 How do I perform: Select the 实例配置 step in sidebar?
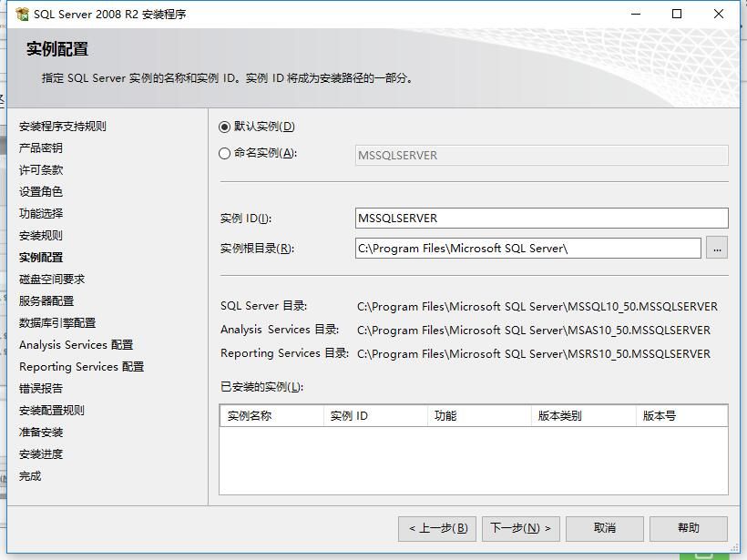coord(40,258)
